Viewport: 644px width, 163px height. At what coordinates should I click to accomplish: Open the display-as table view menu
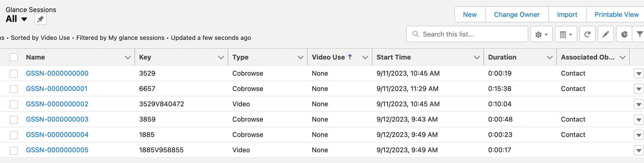click(566, 34)
